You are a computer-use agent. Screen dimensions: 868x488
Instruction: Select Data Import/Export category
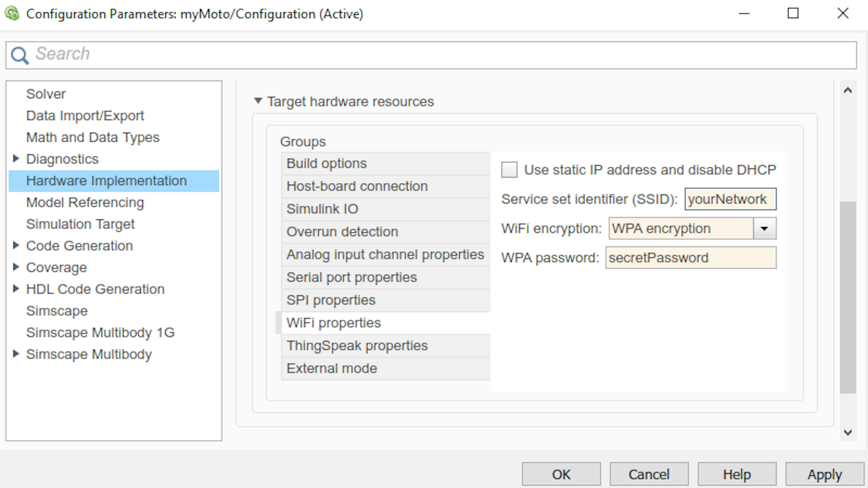tap(85, 116)
